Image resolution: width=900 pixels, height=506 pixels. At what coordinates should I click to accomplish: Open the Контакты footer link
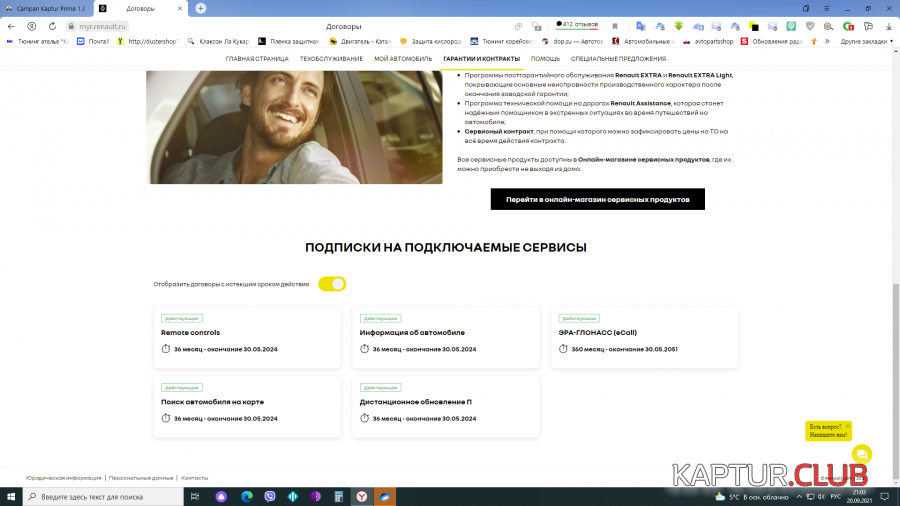coord(195,478)
